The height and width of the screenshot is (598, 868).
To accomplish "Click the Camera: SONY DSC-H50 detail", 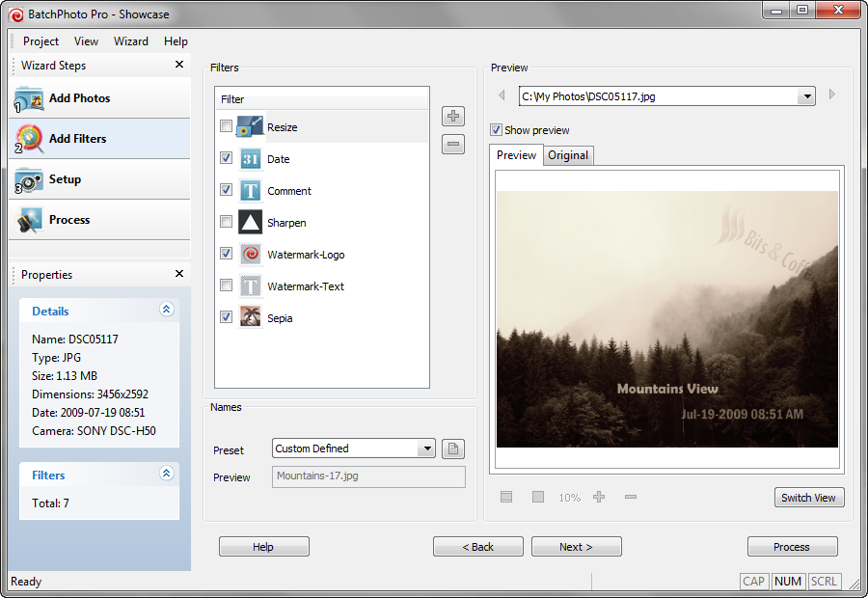I will pos(95,431).
